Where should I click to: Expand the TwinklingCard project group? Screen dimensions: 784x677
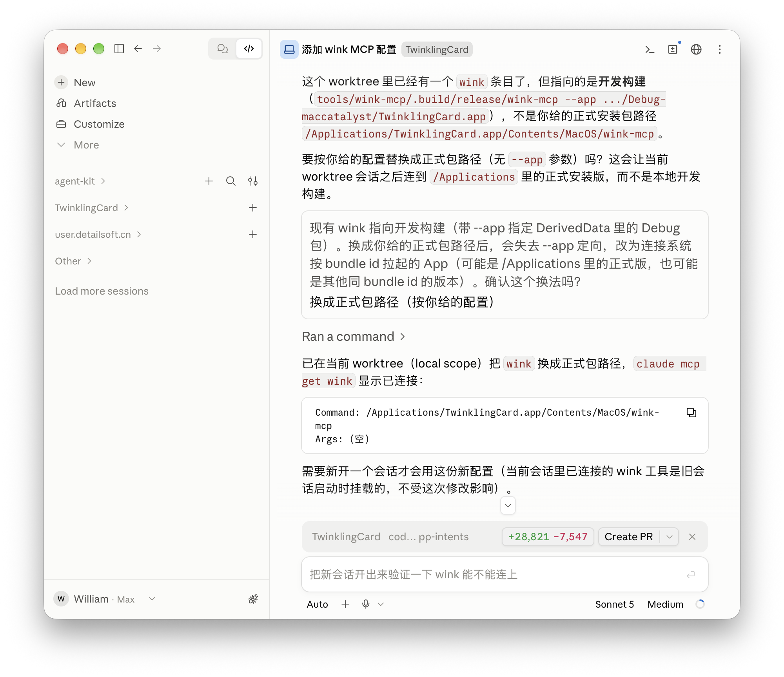click(92, 208)
